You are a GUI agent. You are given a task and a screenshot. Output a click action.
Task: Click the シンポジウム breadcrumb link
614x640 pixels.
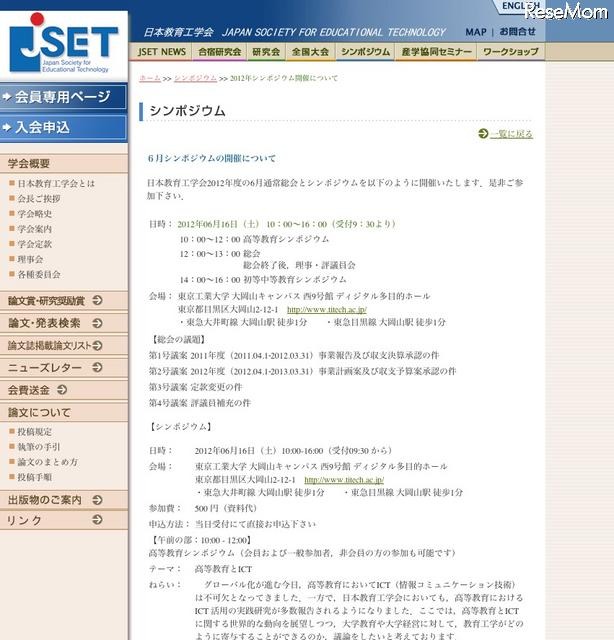click(195, 78)
